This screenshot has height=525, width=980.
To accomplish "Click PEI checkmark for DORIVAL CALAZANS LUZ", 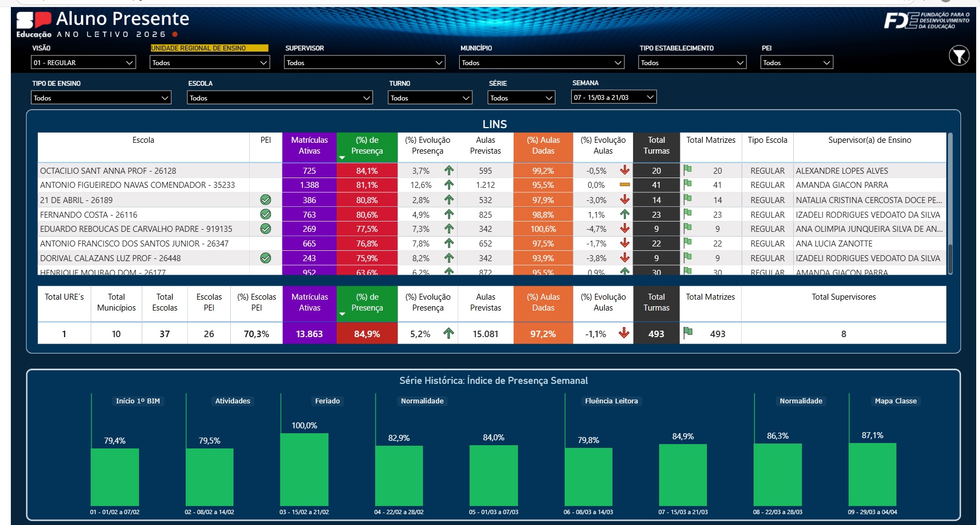I will click(x=265, y=258).
